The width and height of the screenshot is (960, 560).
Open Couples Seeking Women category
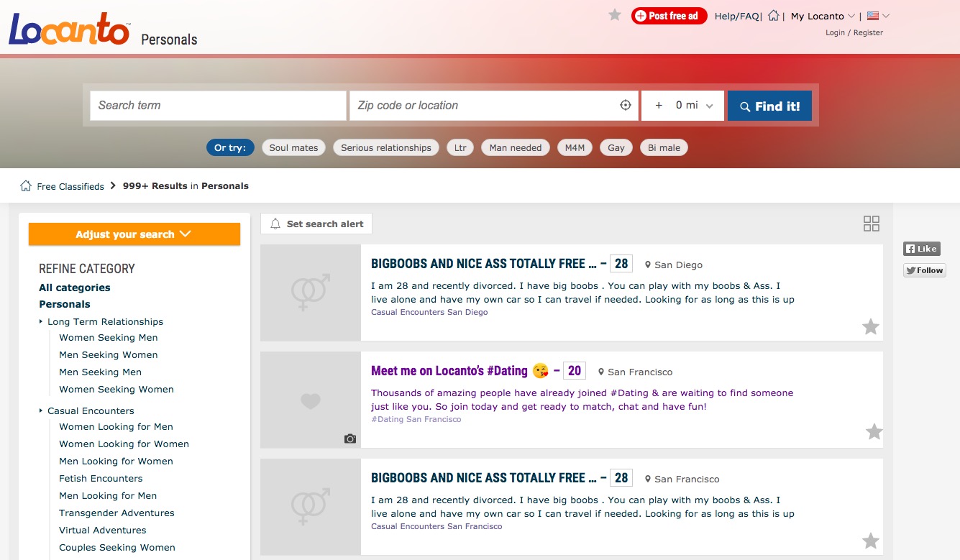click(x=117, y=547)
